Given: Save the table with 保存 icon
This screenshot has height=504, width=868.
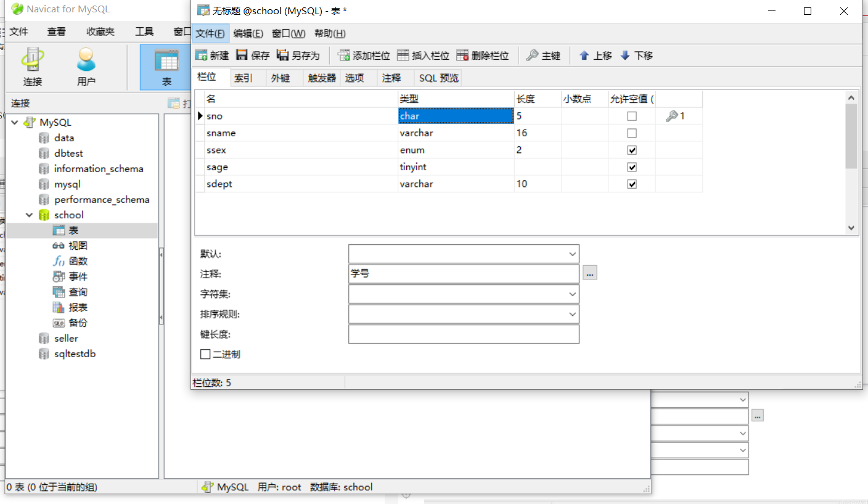Looking at the screenshot, I should (x=253, y=56).
